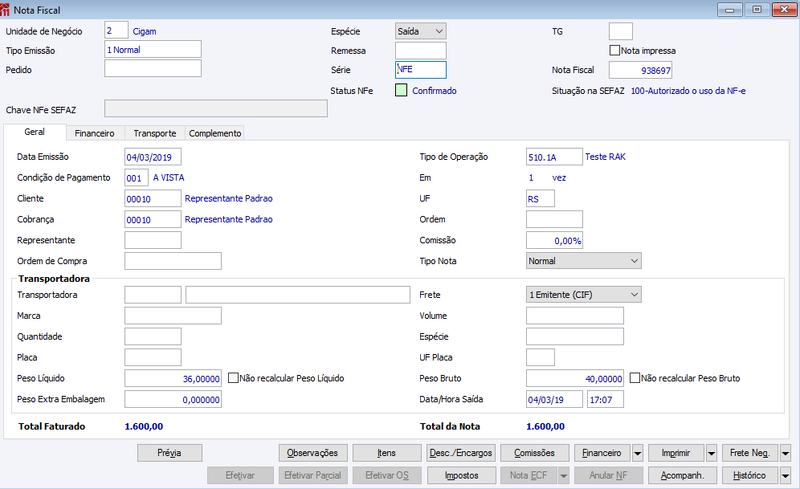This screenshot has width=800, height=489.
Task: Expand the Frete Neg. button arrow menu
Action: [786, 453]
